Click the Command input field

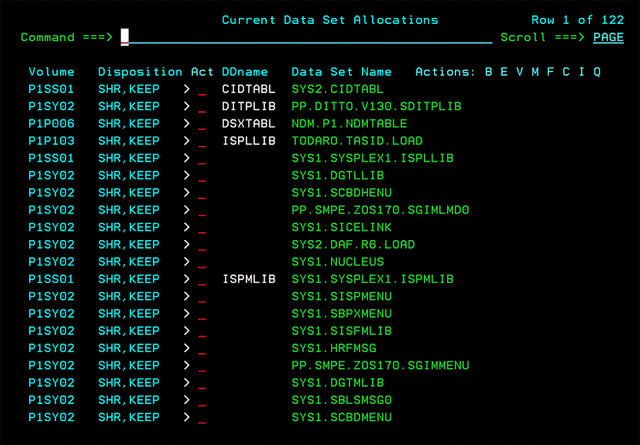tap(307, 37)
